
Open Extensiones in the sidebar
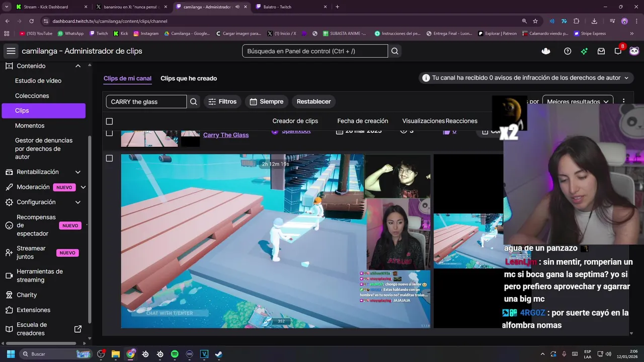coord(33,310)
